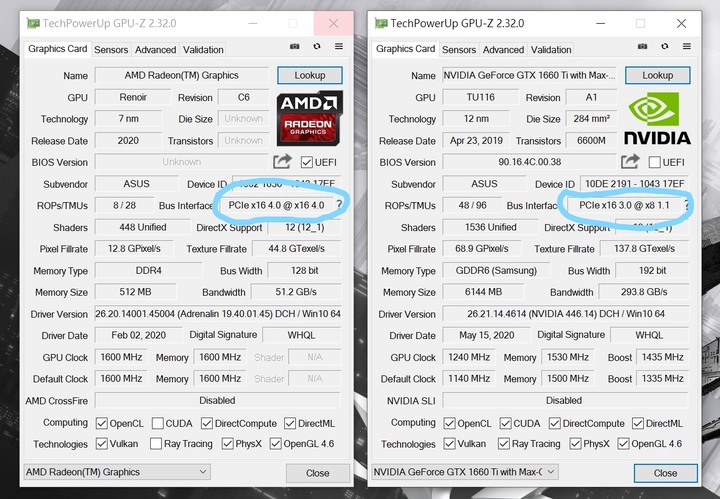Viewport: 720px width, 499px height.
Task: Click the PCIe x16 3.0 @ x8 1.1 field
Action: click(x=624, y=205)
